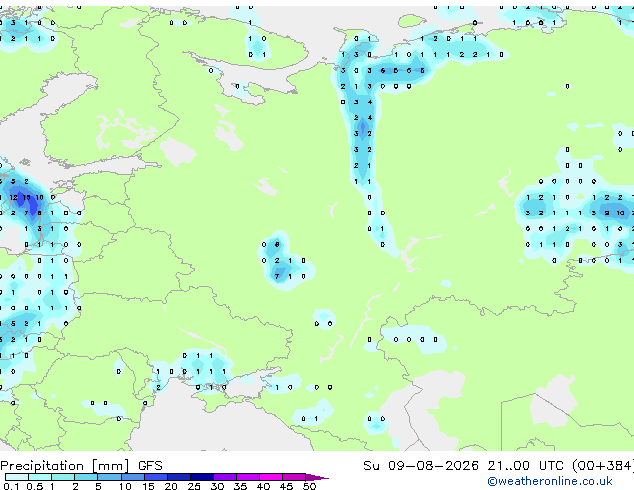Pick the 40–45 mm magenta swatch
Viewport: 634px width, 490px height.
point(271,477)
